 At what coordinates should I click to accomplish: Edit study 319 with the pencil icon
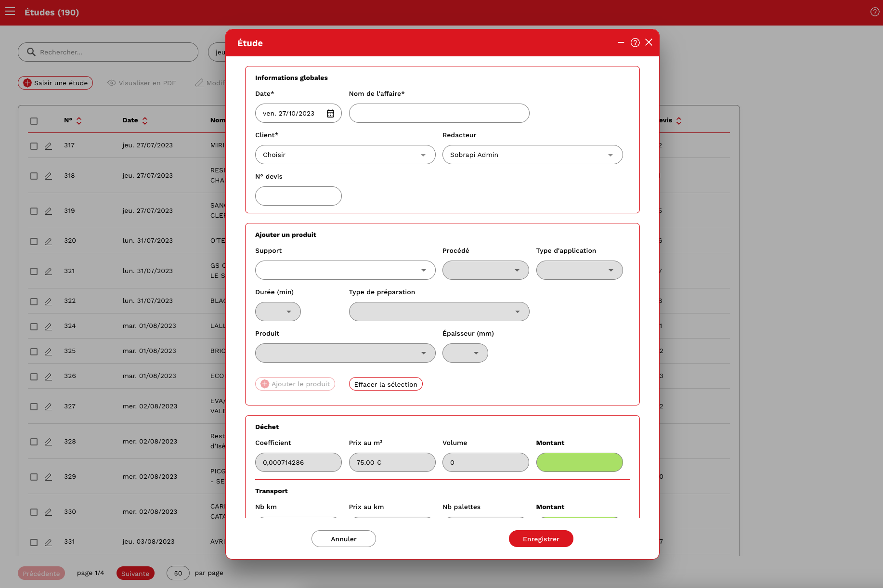click(x=48, y=211)
